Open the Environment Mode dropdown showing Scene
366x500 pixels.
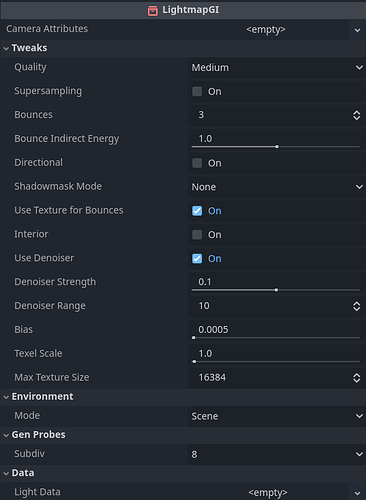(x=276, y=416)
